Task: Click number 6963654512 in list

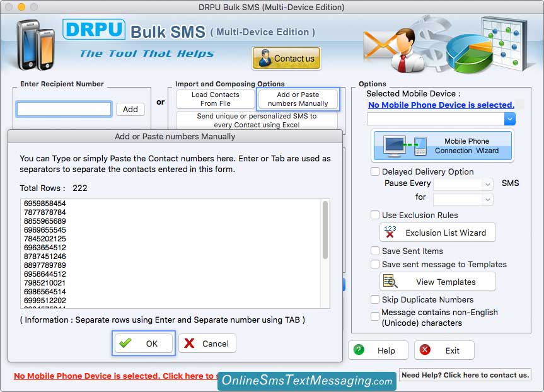Action: pyautogui.click(x=45, y=247)
